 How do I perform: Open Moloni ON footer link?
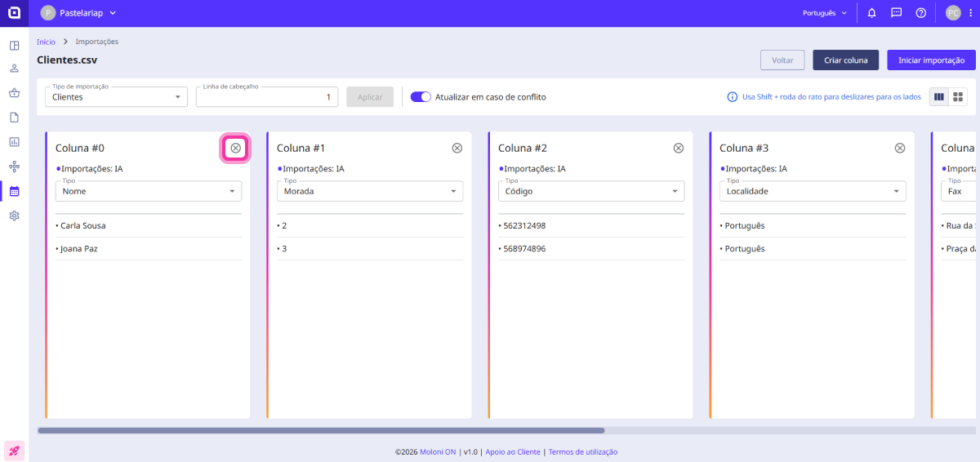(x=438, y=451)
